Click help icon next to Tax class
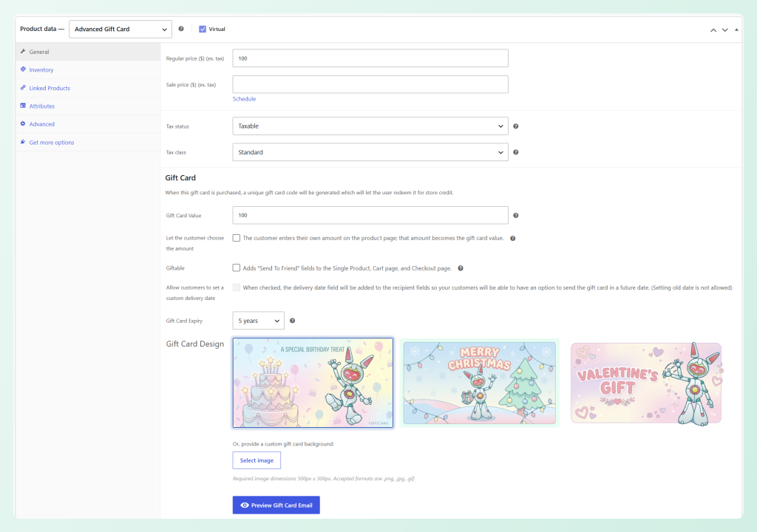The height and width of the screenshot is (532, 757). tap(515, 152)
